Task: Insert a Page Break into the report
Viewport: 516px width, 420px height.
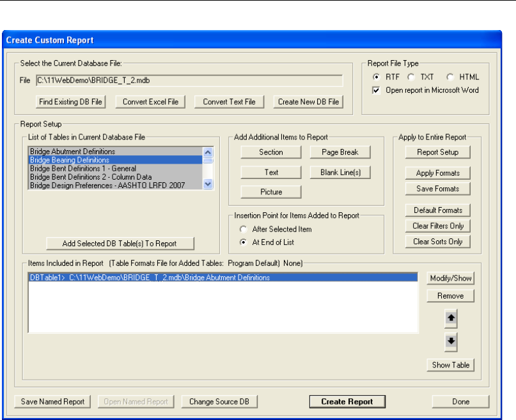Action: point(340,152)
